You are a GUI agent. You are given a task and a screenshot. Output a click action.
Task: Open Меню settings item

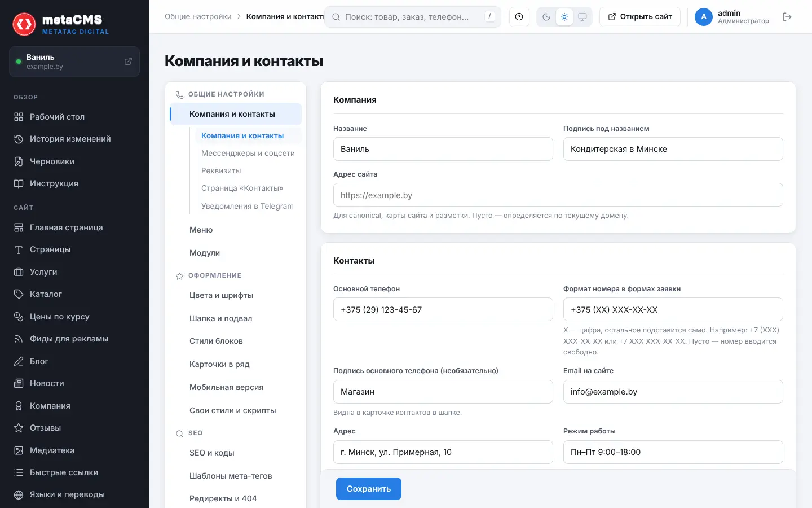tap(236, 230)
